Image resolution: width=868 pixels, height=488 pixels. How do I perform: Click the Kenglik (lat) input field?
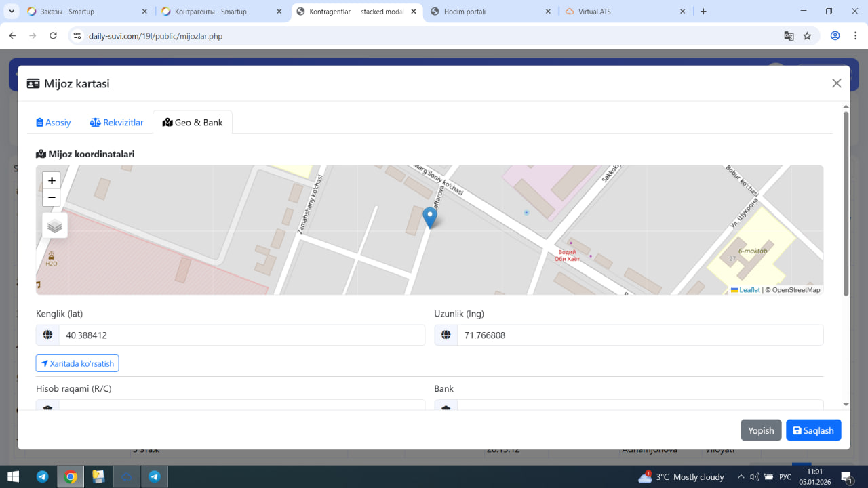(x=241, y=335)
